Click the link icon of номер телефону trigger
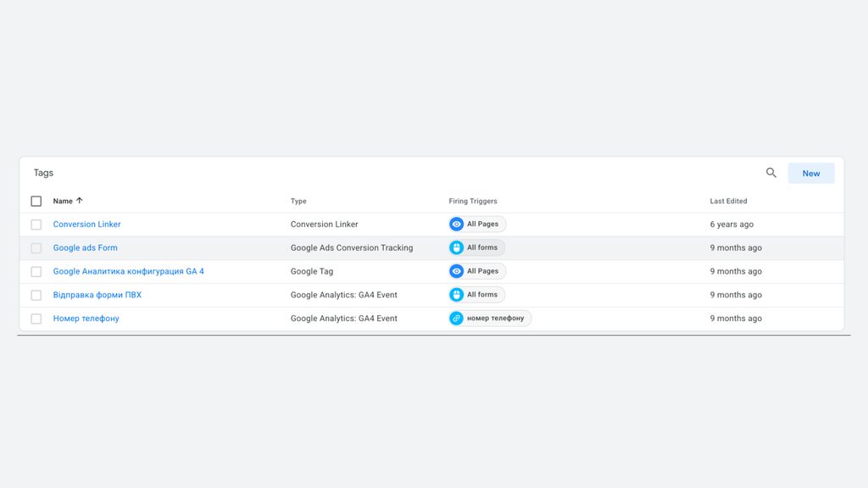Image resolution: width=868 pixels, height=488 pixels. (456, 319)
